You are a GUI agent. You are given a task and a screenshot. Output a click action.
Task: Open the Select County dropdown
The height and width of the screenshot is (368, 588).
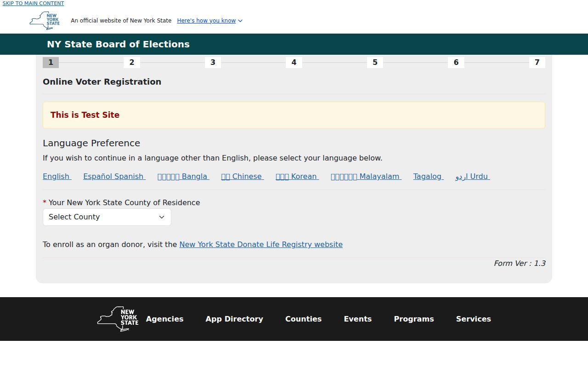(107, 217)
